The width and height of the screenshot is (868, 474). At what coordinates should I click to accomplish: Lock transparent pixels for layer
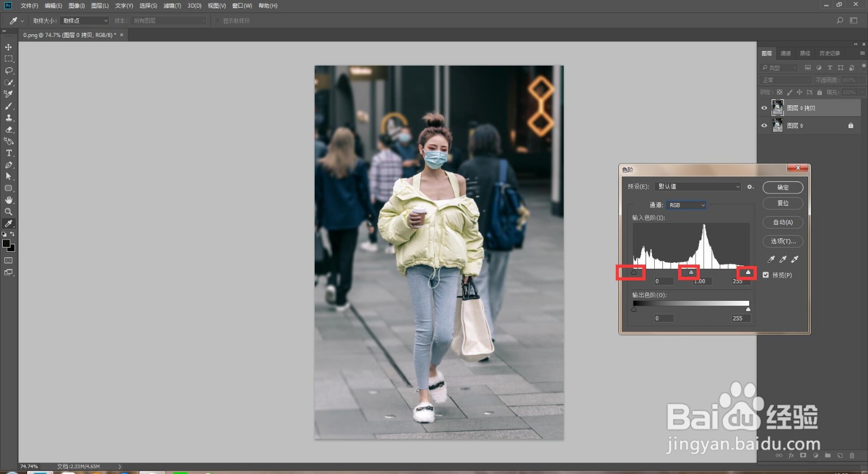[780, 92]
